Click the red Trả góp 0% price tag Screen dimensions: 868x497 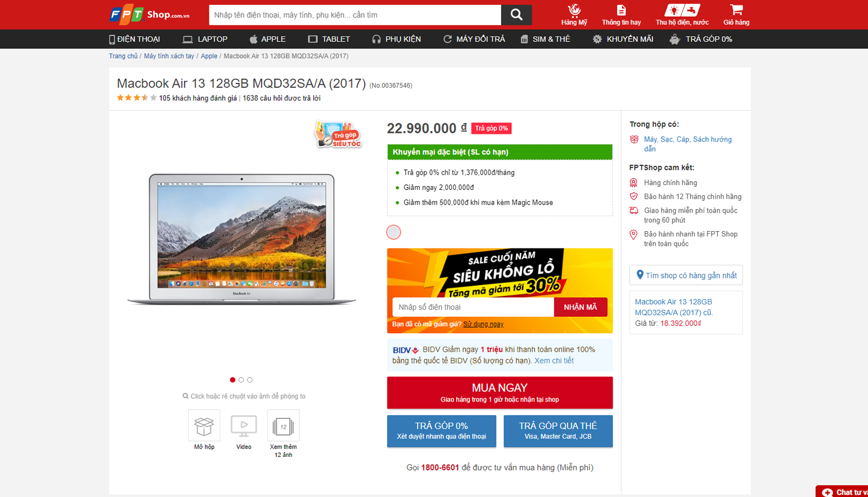pos(492,128)
